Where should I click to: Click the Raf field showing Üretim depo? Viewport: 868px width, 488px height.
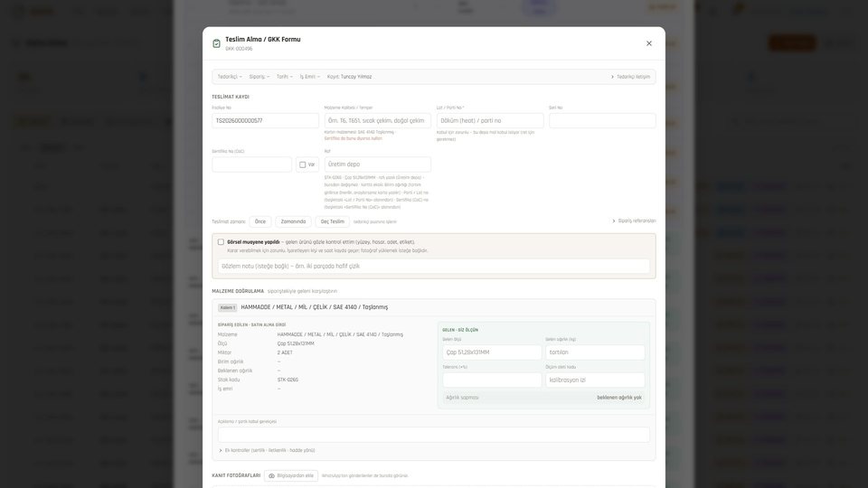pos(378,164)
